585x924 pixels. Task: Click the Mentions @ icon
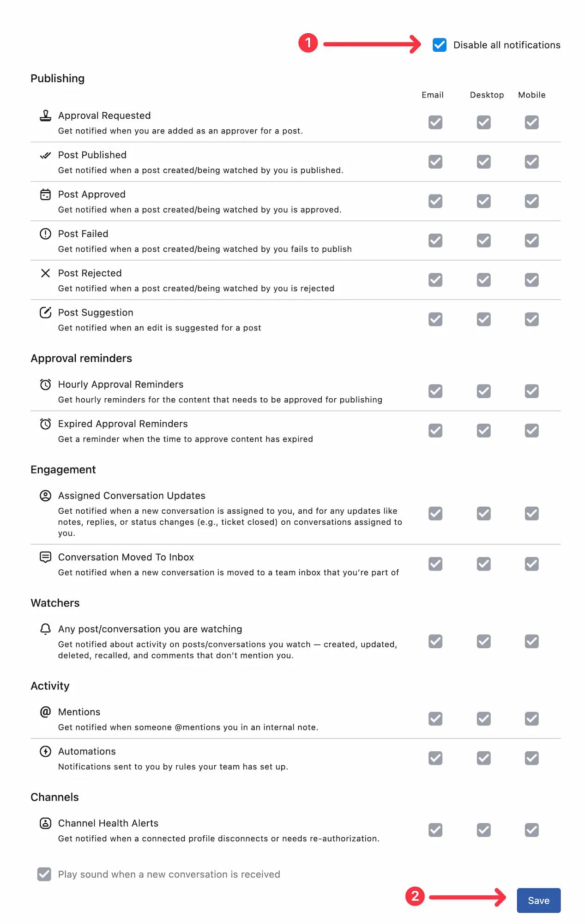click(x=45, y=712)
